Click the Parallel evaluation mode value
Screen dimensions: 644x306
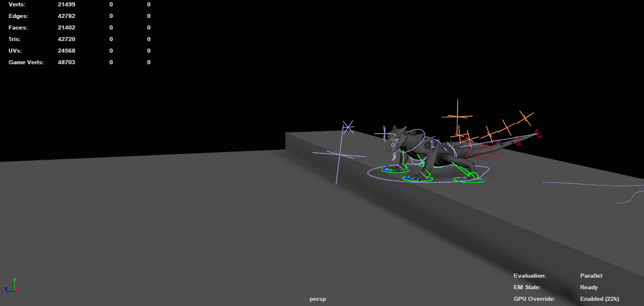591,276
